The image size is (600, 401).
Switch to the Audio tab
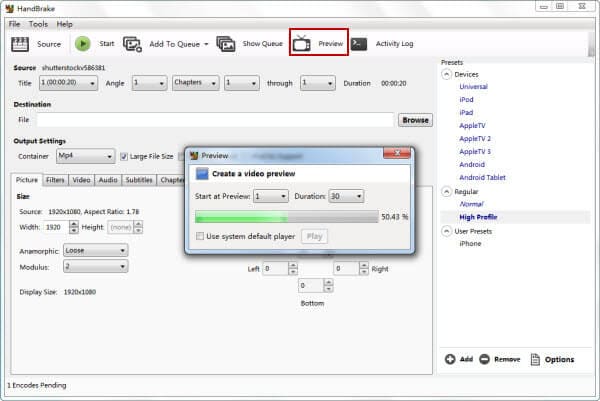108,180
